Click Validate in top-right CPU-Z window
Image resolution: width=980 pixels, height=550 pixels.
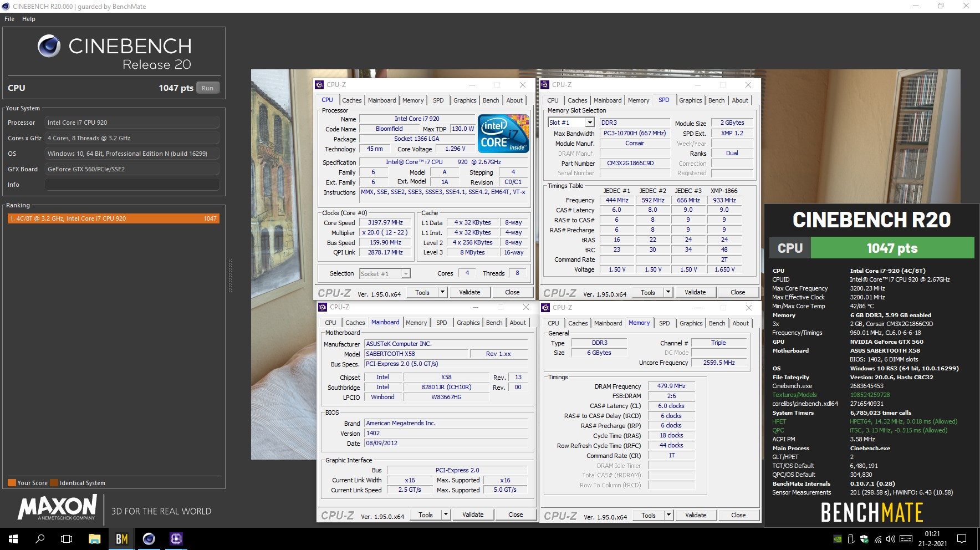695,292
